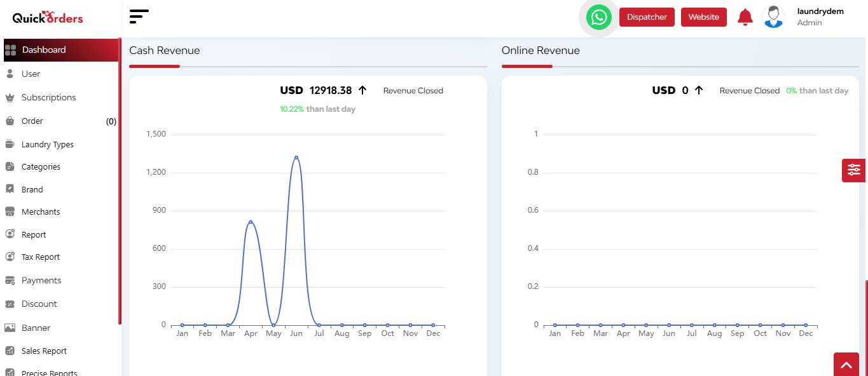This screenshot has height=376, width=868.
Task: Open the Dashboard menu item
Action: coord(61,50)
